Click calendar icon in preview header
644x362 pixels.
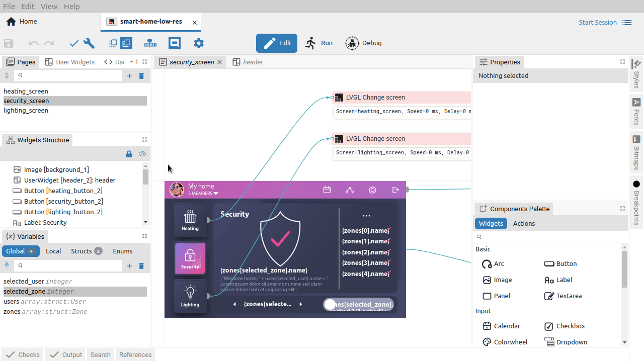click(327, 190)
